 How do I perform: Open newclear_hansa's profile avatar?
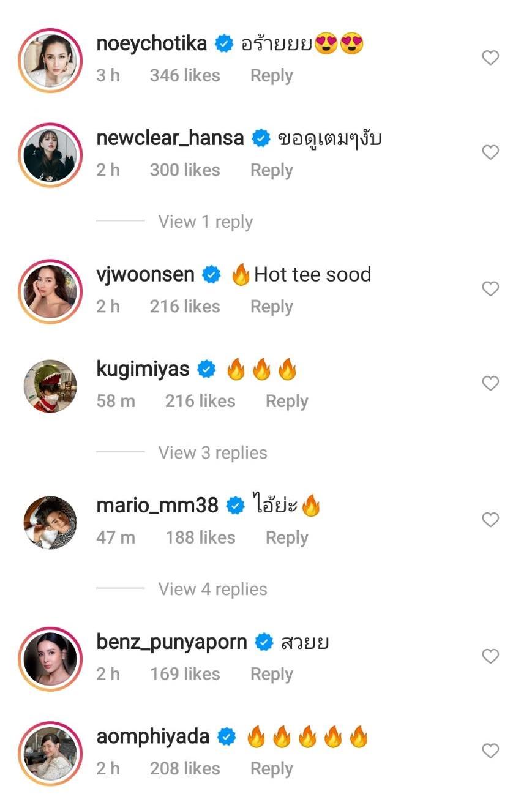(x=50, y=153)
